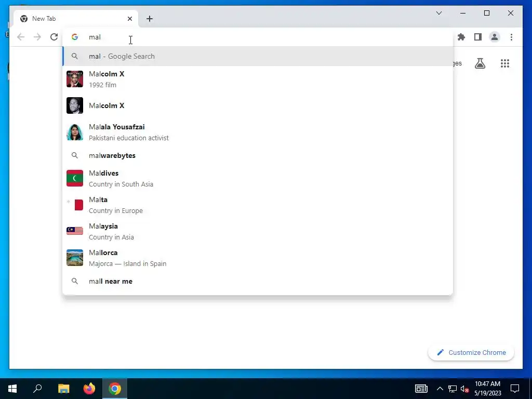Open the Search Labs flask icon

(x=480, y=63)
